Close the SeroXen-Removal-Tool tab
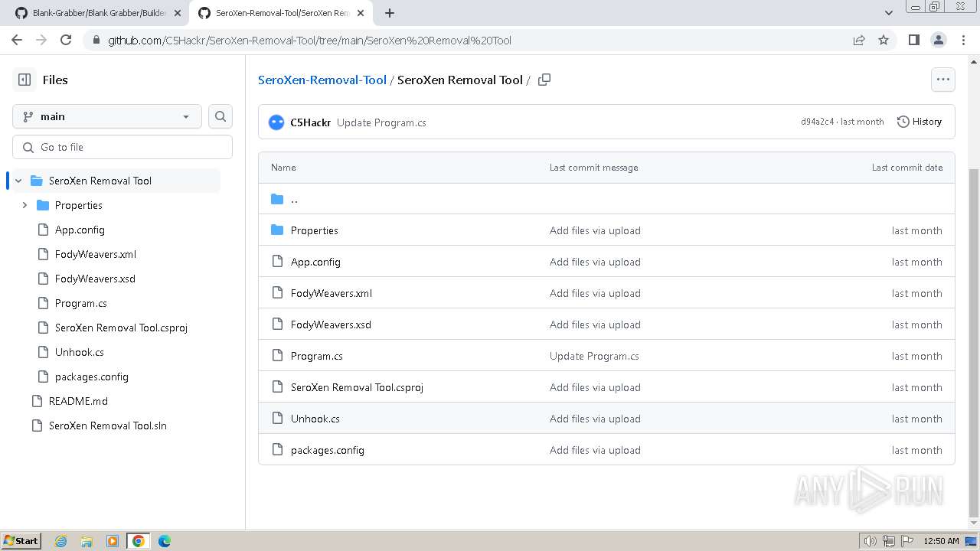The image size is (980, 551). [361, 13]
